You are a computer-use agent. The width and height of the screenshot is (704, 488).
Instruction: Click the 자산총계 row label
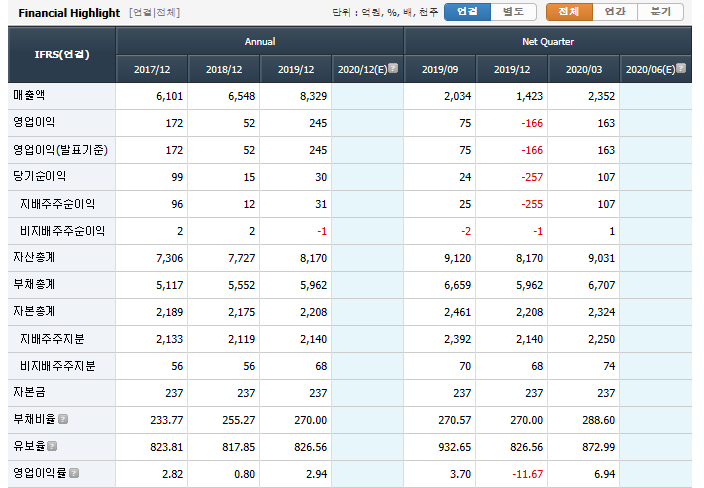[x=34, y=257]
